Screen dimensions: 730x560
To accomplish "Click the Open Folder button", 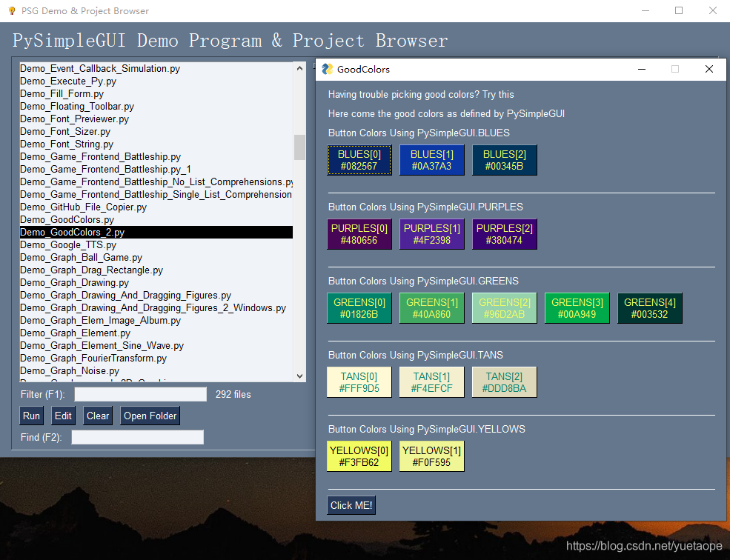I will [x=150, y=416].
